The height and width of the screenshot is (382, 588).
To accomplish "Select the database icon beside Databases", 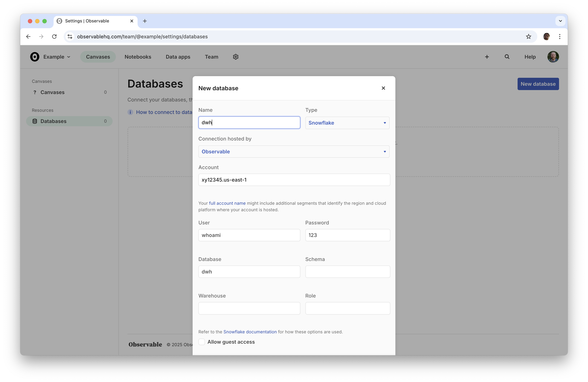I will pos(35,121).
